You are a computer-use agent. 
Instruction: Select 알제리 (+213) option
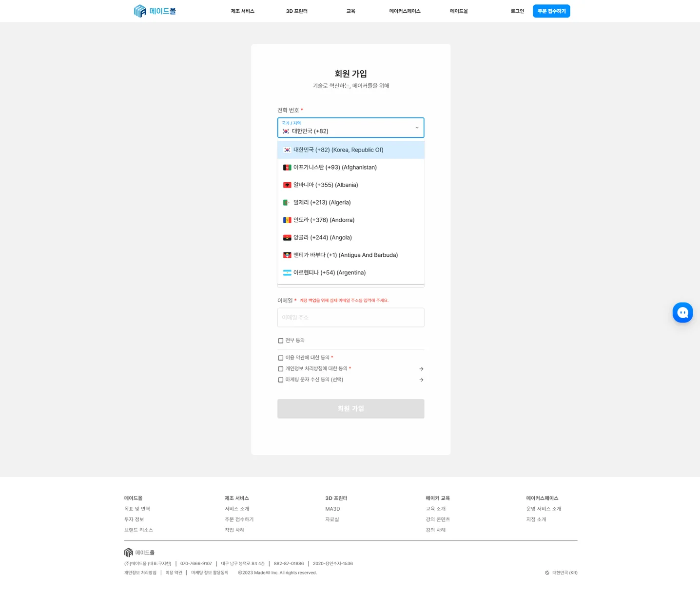(x=350, y=203)
